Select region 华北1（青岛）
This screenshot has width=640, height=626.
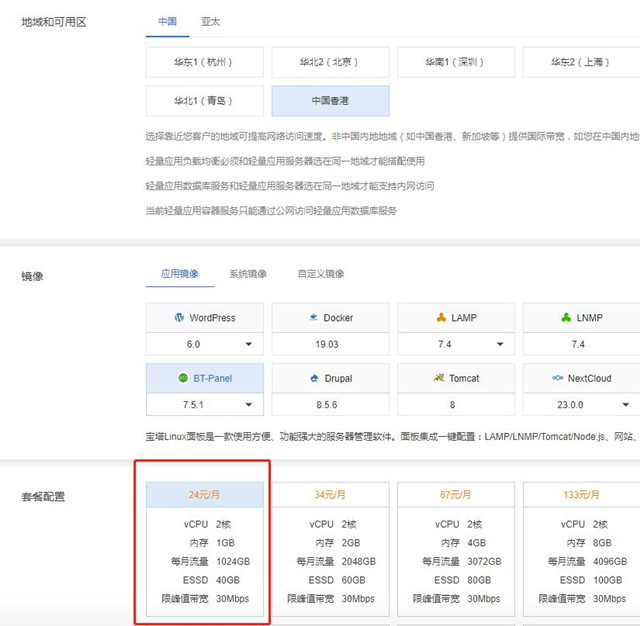(204, 101)
